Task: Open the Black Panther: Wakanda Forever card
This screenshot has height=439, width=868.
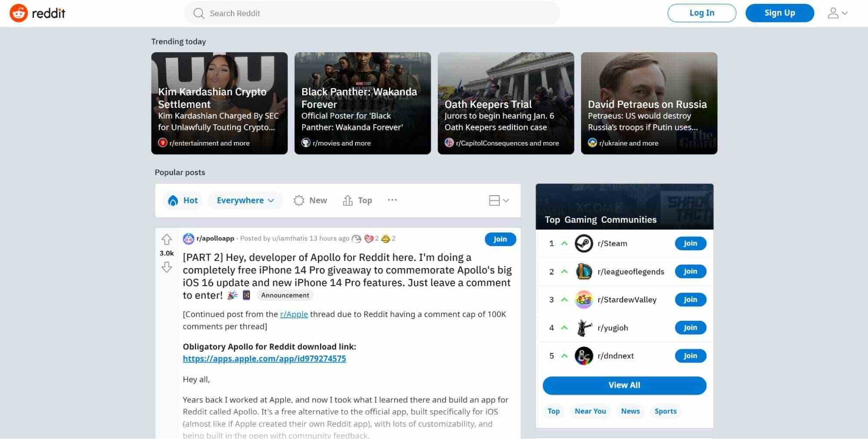Action: click(x=363, y=103)
